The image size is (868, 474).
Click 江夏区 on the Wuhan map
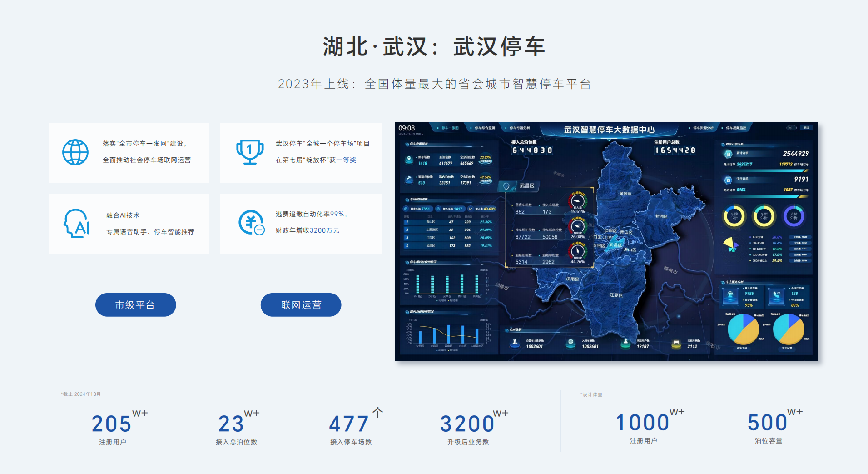tap(616, 295)
